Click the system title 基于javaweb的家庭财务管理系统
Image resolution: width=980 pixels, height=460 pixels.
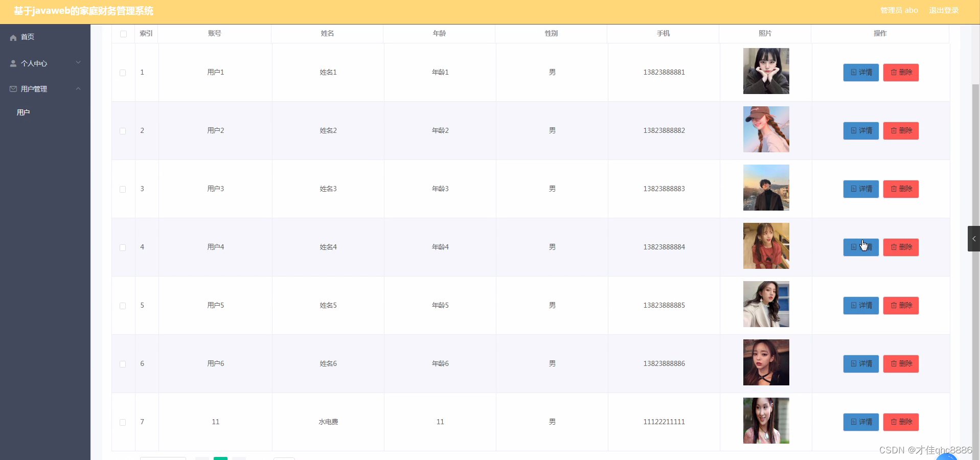tap(83, 11)
